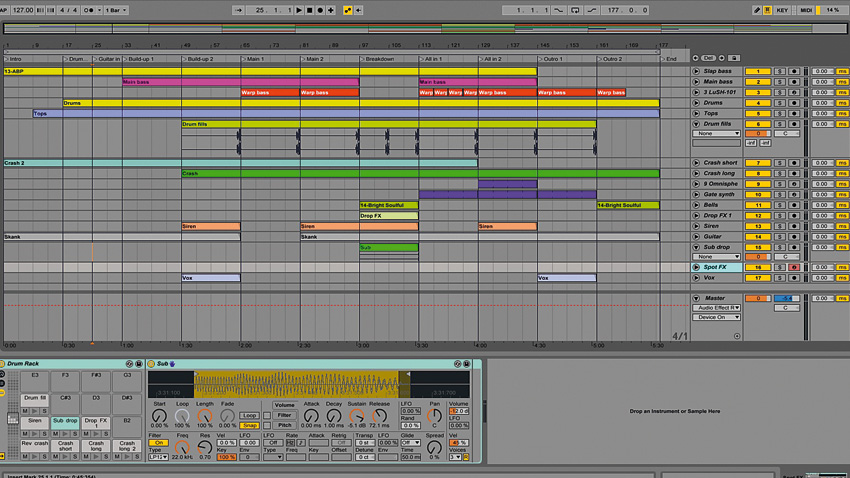850x478 pixels.
Task: Toggle the yellow Automation Arm button
Action: coord(348,10)
